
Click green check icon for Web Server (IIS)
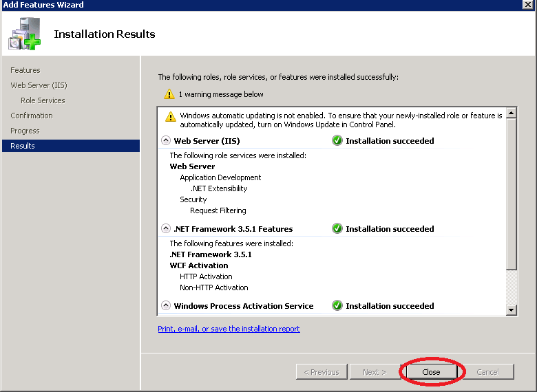(x=337, y=140)
